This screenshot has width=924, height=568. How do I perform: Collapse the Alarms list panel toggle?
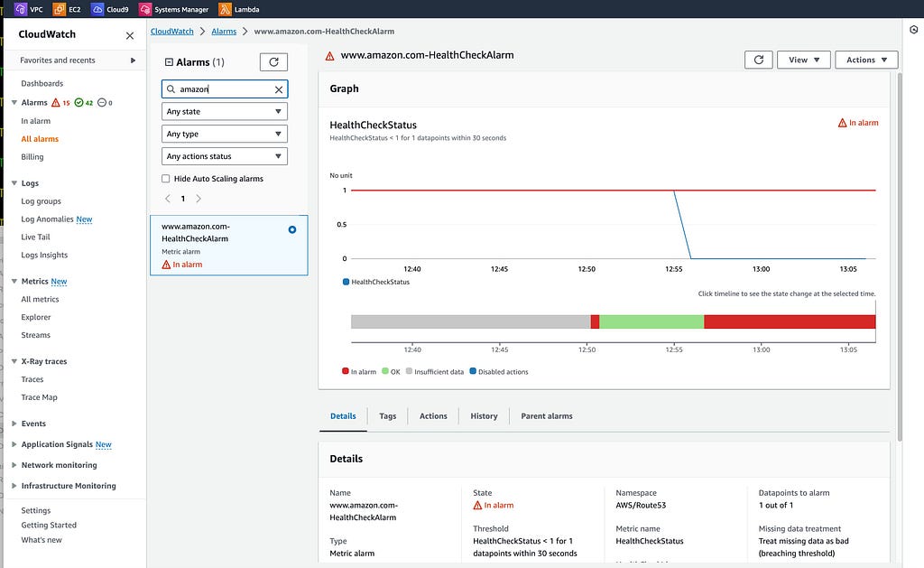(x=169, y=62)
